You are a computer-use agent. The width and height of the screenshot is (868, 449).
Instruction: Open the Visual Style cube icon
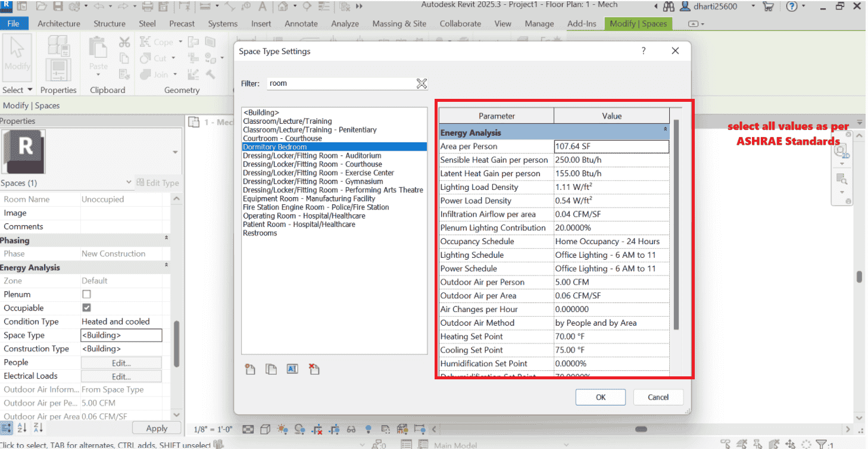(x=266, y=429)
